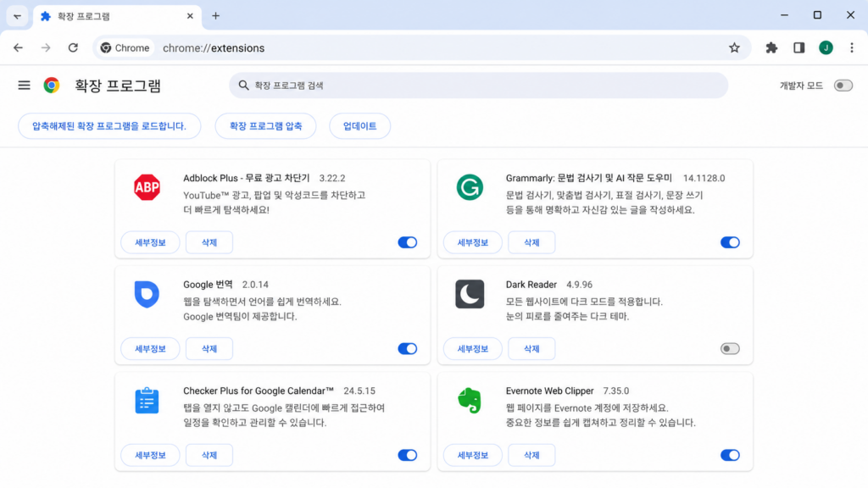The width and height of the screenshot is (868, 488).
Task: Click the Dark Reader moon icon
Action: click(470, 294)
